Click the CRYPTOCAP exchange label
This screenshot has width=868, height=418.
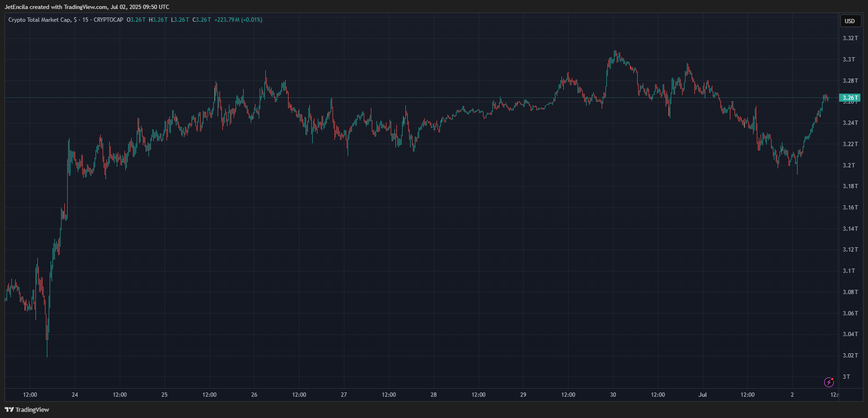coord(108,20)
